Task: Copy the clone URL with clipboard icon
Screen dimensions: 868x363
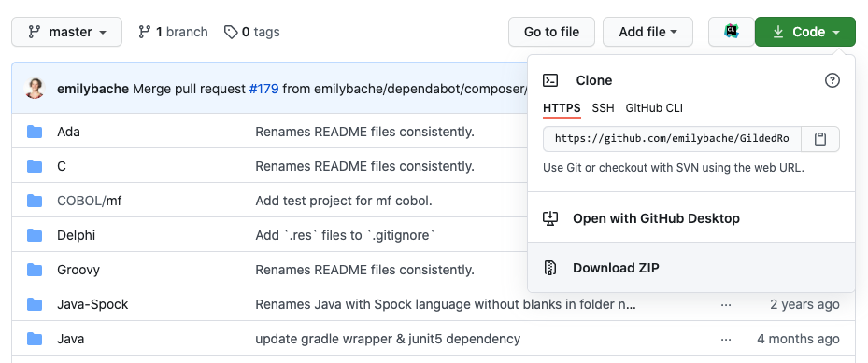Action: [x=820, y=139]
